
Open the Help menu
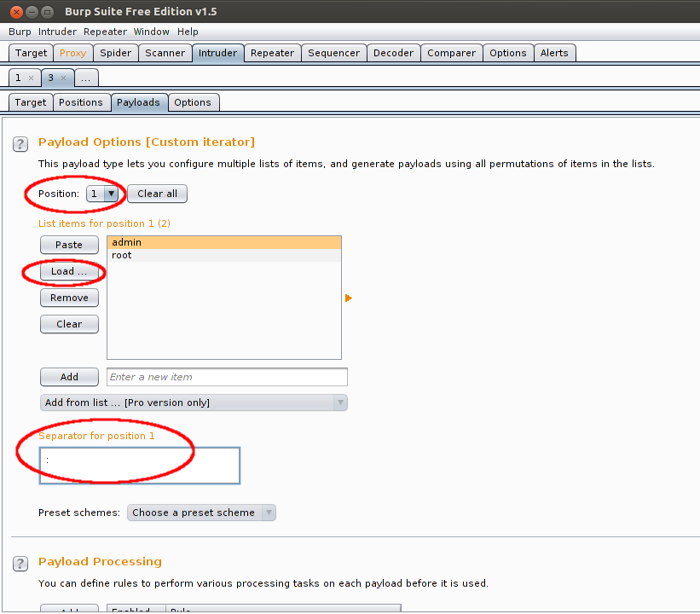pos(188,32)
